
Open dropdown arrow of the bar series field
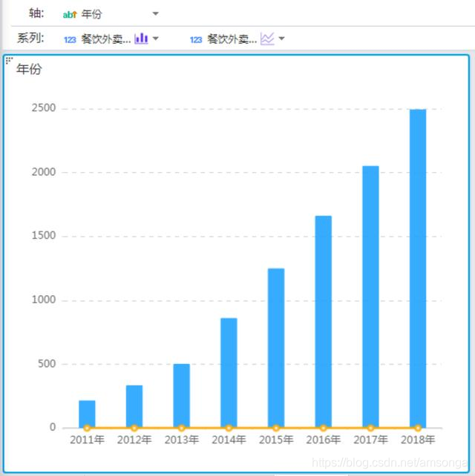[156, 39]
